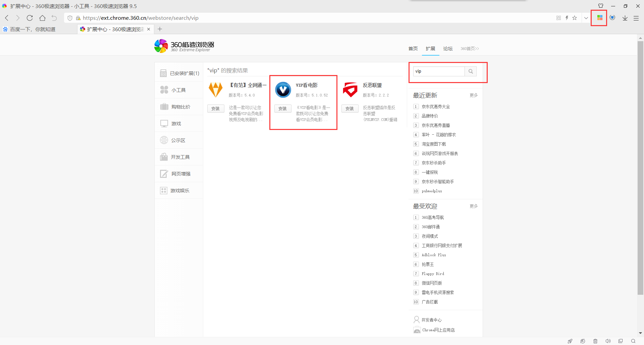Expand 更多 next to 最受欢迎

coord(474,206)
